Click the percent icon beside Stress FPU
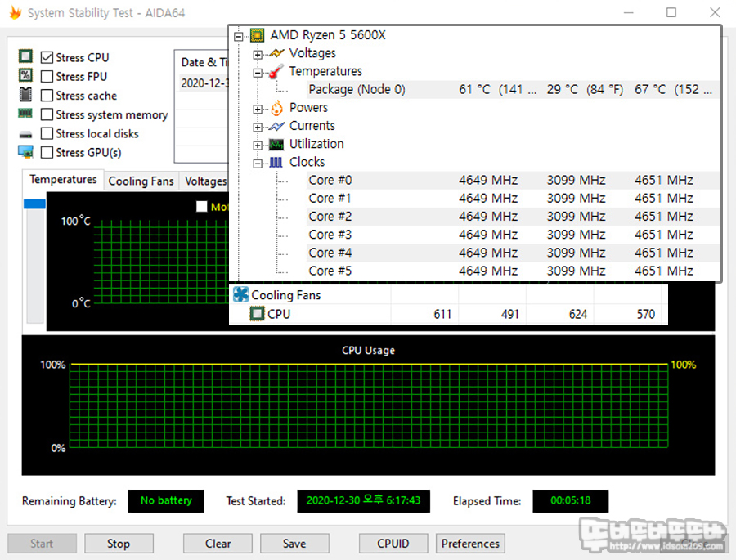The image size is (736, 560). (x=25, y=75)
